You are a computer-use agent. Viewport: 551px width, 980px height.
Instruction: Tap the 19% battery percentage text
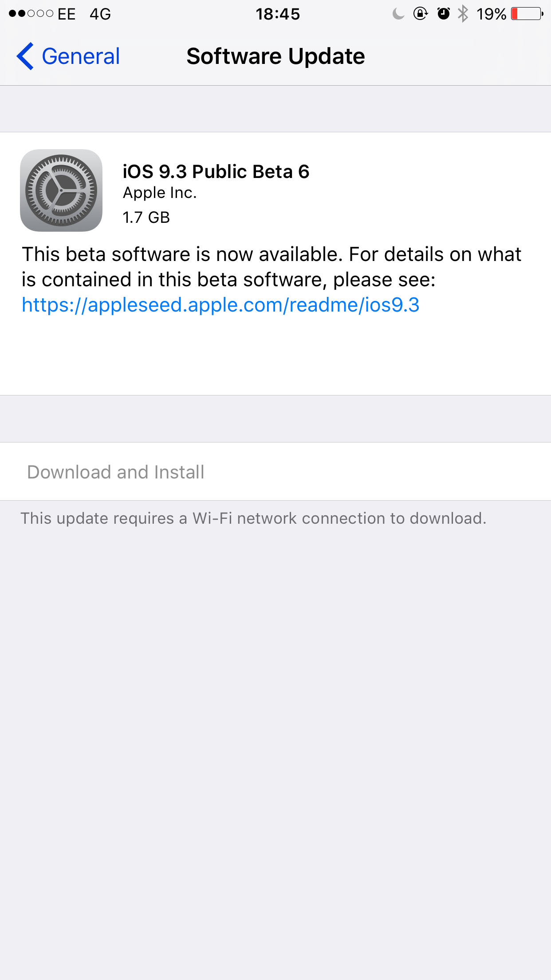click(x=491, y=14)
